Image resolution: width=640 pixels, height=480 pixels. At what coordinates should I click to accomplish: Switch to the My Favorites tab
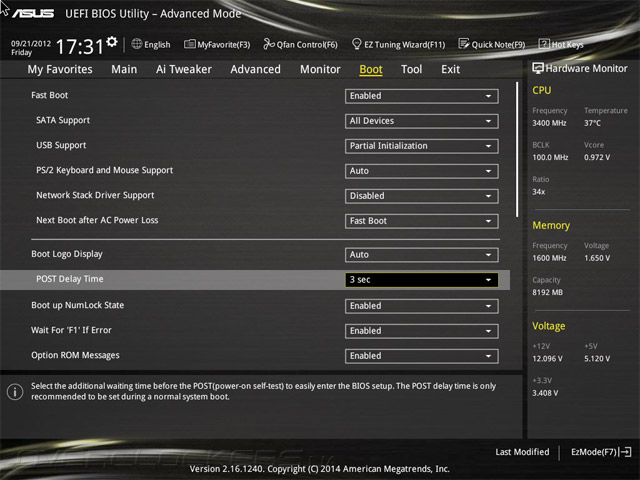[60, 69]
